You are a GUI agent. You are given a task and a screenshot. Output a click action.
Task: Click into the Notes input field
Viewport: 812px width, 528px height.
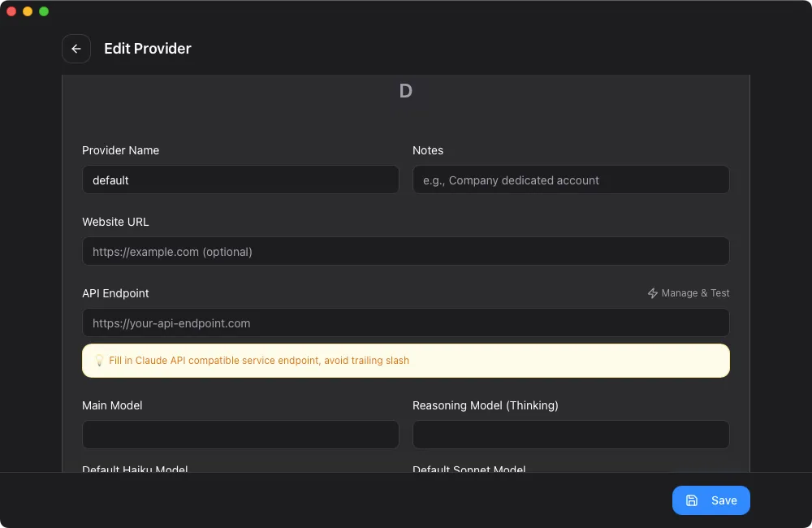(x=571, y=180)
